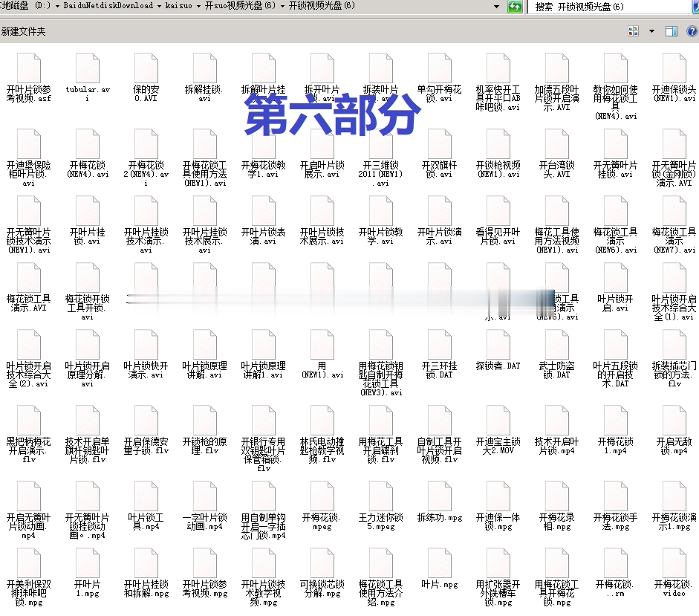Click the file name 用自制单钩开启一字插芯门锁.mp4
699x616 pixels.
tap(263, 526)
